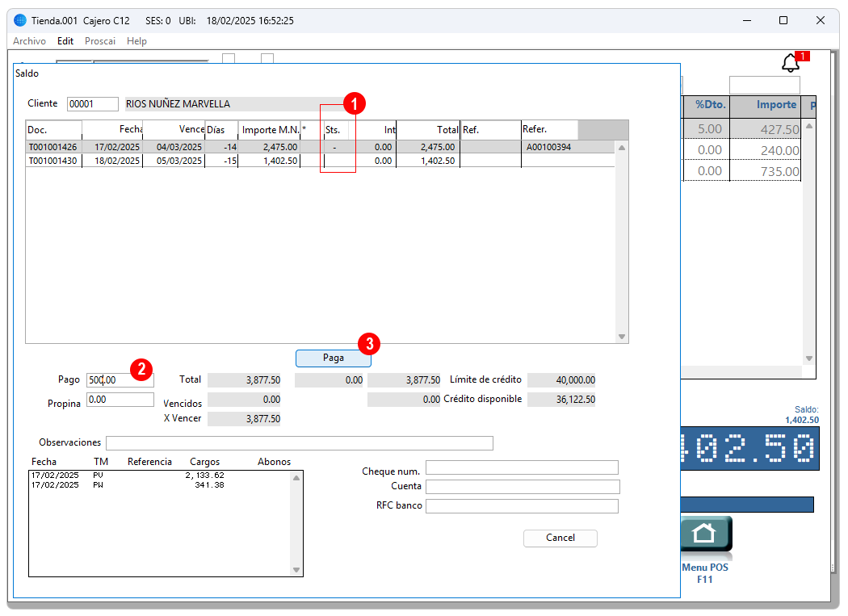Viewport: 848px width, 616px height.
Task: Click the 735.00 amount in background grid
Action: pyautogui.click(x=779, y=172)
